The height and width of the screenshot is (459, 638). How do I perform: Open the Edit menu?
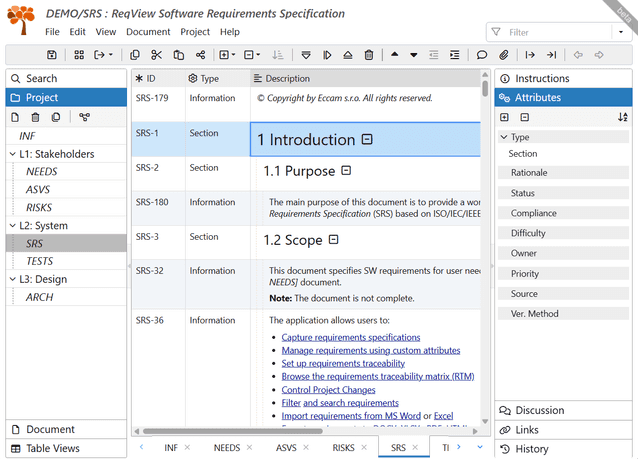tap(77, 32)
